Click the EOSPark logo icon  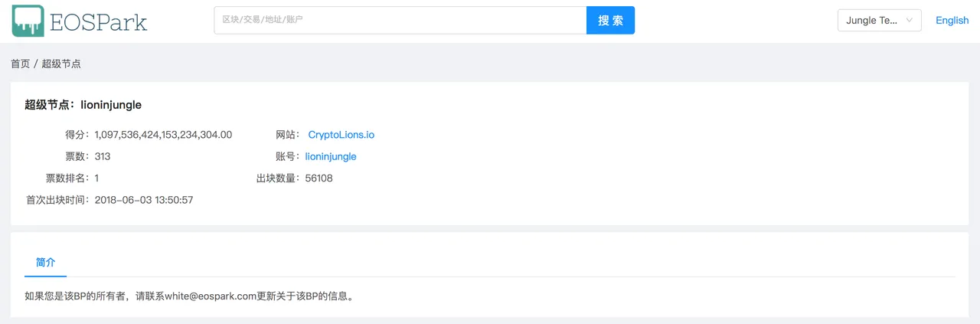click(28, 21)
